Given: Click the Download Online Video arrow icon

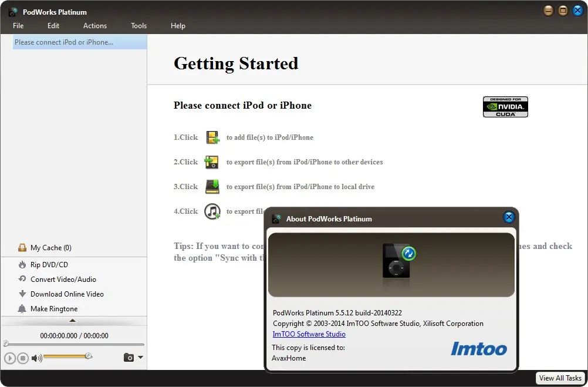Looking at the screenshot, I should pos(22,294).
